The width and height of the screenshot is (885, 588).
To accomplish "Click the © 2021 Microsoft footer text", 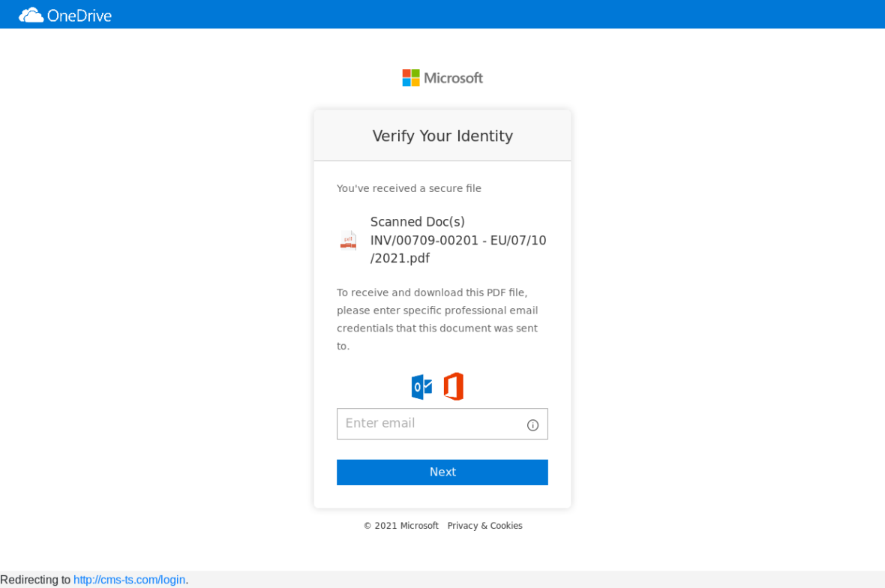I will [400, 526].
